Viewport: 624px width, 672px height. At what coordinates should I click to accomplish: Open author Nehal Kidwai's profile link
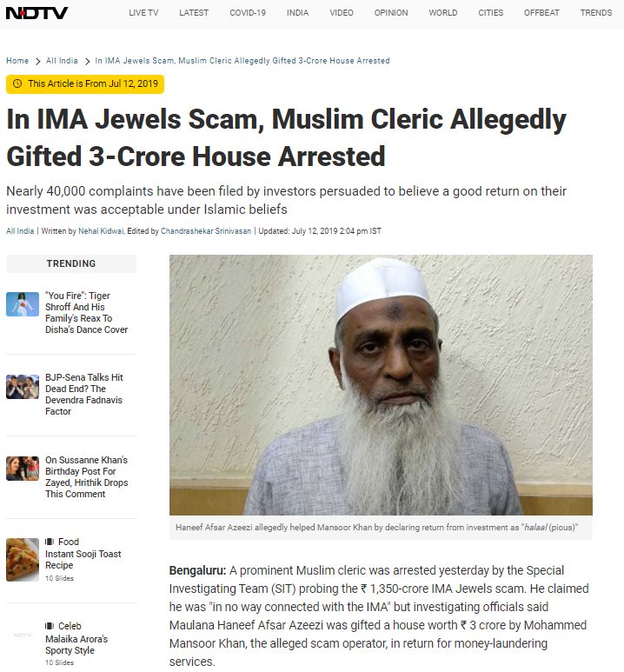101,231
